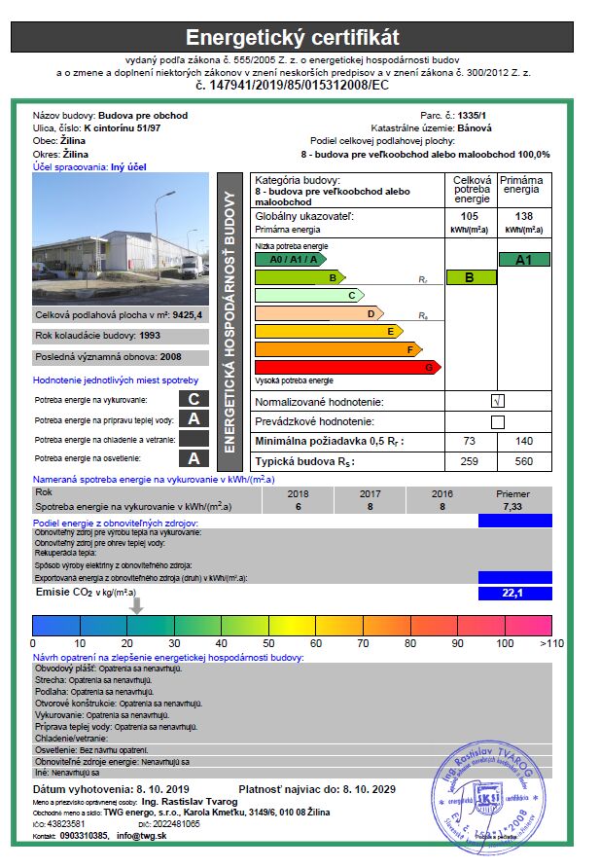Viewport: 600px width, 868px height.
Task: Click the light green B class arrow
Action: (300, 277)
